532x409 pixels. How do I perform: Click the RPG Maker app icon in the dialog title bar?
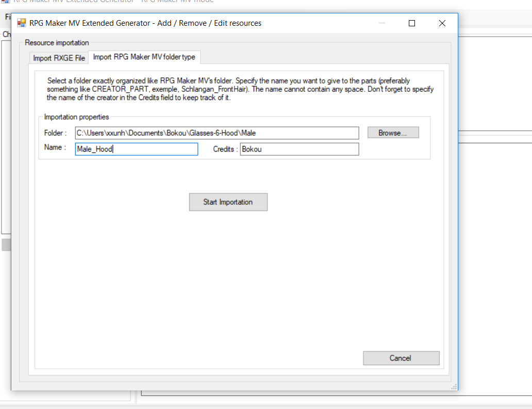pyautogui.click(x=21, y=23)
